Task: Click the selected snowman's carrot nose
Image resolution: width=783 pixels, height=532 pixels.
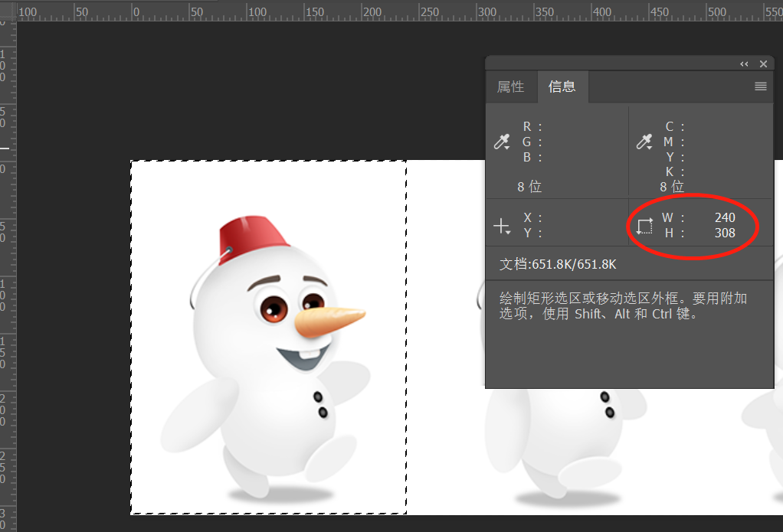Action: (x=329, y=322)
